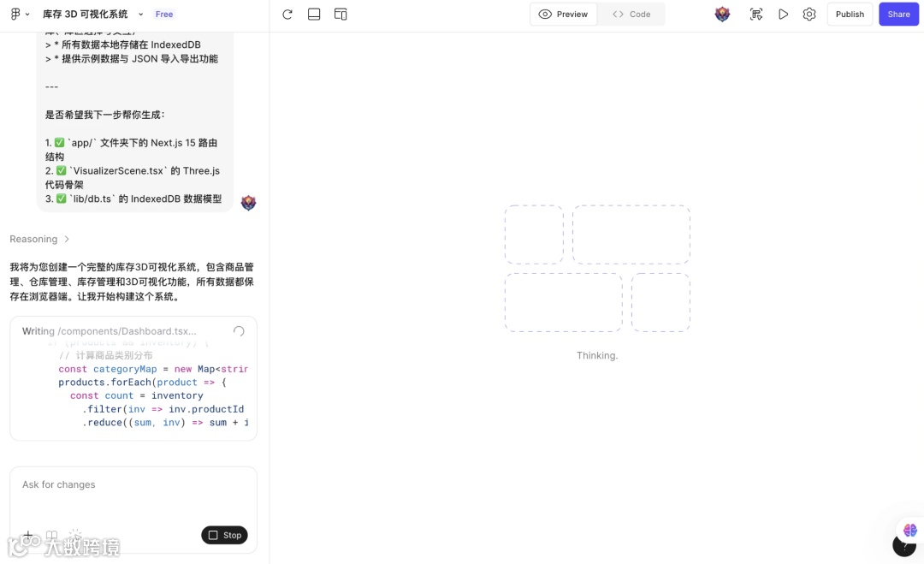Image resolution: width=924 pixels, height=564 pixels.
Task: Click the Free plan badge
Action: 163,15
